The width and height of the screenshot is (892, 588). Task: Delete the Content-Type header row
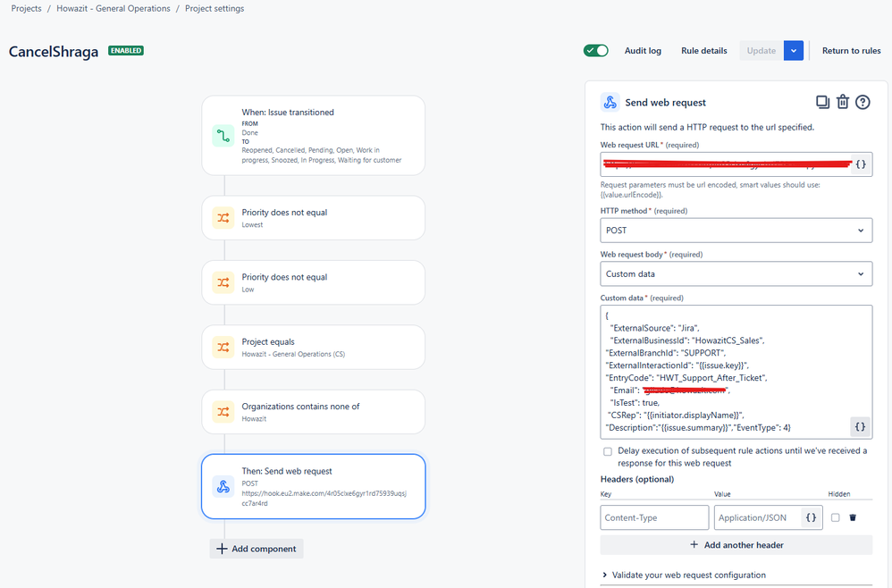tap(853, 517)
